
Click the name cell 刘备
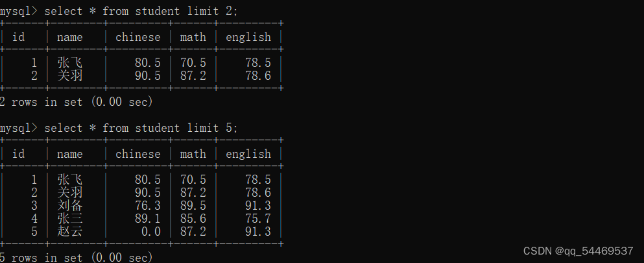[70, 205]
